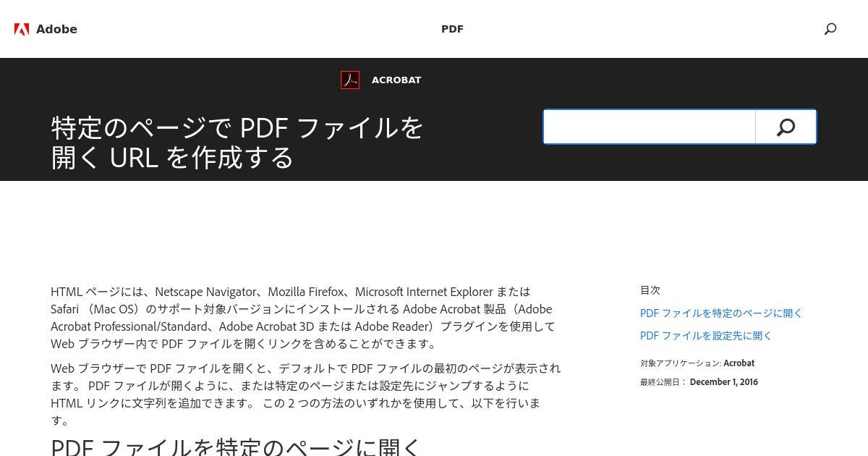Image resolution: width=868 pixels, height=456 pixels.
Task: Open the header search magnifier icon
Action: tap(830, 29)
